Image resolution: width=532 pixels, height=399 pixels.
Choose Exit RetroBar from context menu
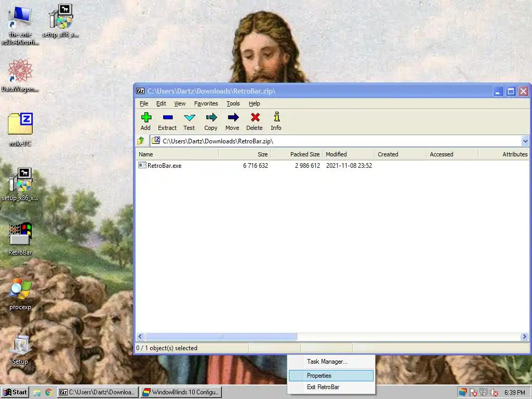(x=331, y=387)
